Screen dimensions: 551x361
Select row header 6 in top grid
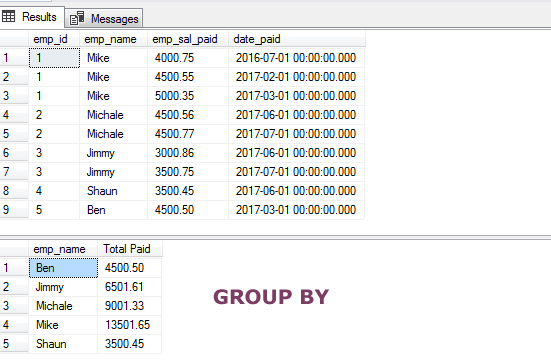tap(14, 153)
